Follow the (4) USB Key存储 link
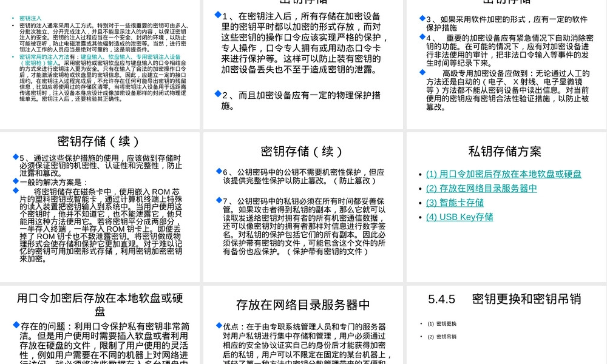 coord(459,217)
